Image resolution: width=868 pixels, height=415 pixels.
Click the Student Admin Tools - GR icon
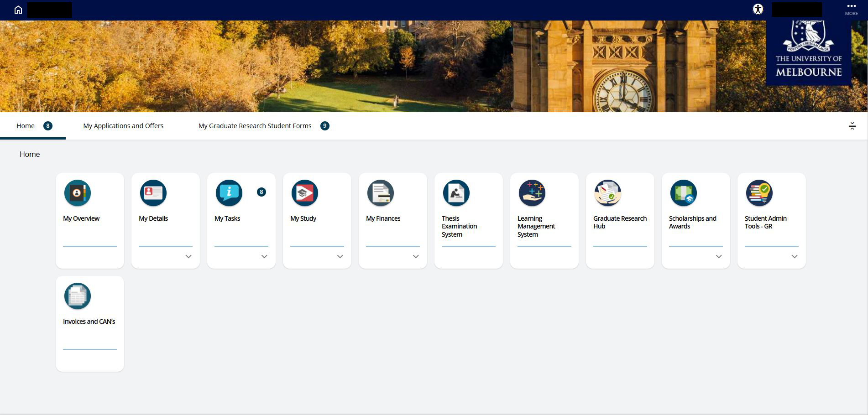click(x=759, y=193)
